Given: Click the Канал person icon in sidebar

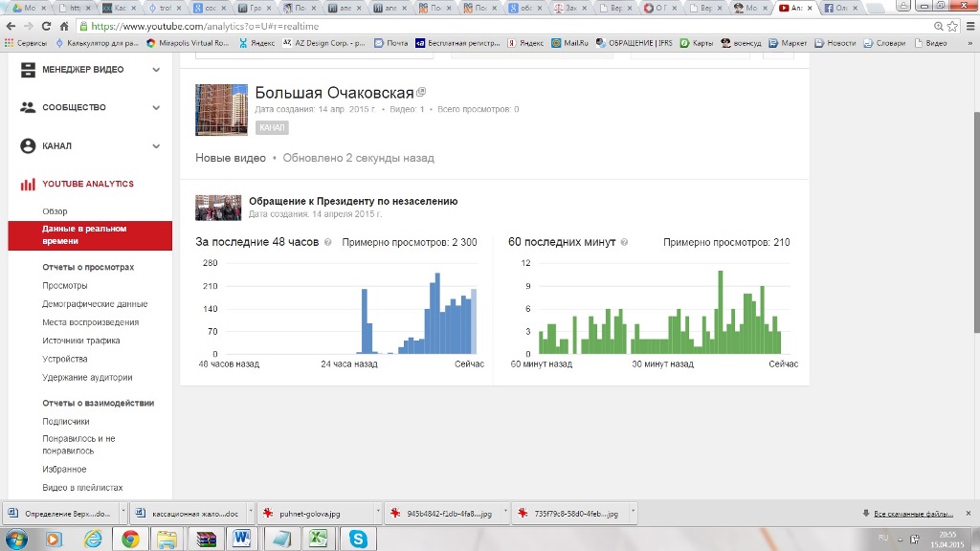Looking at the screenshot, I should (x=28, y=146).
